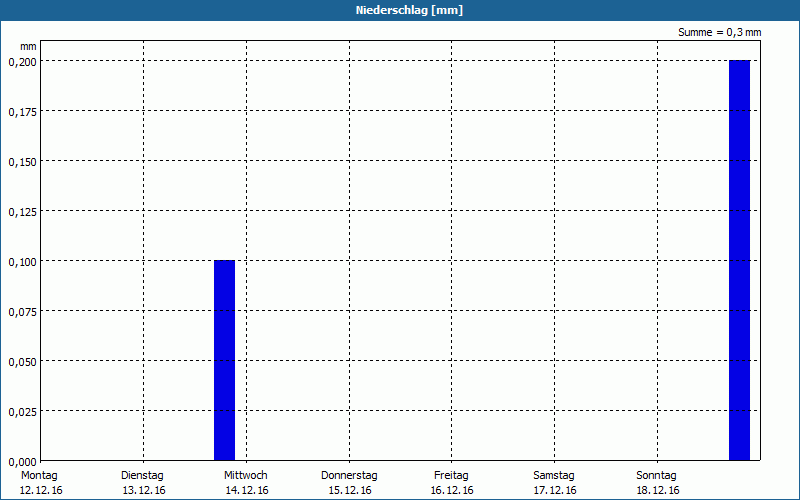Click the 0,125 y-axis value
The width and height of the screenshot is (800, 500).
[22, 212]
